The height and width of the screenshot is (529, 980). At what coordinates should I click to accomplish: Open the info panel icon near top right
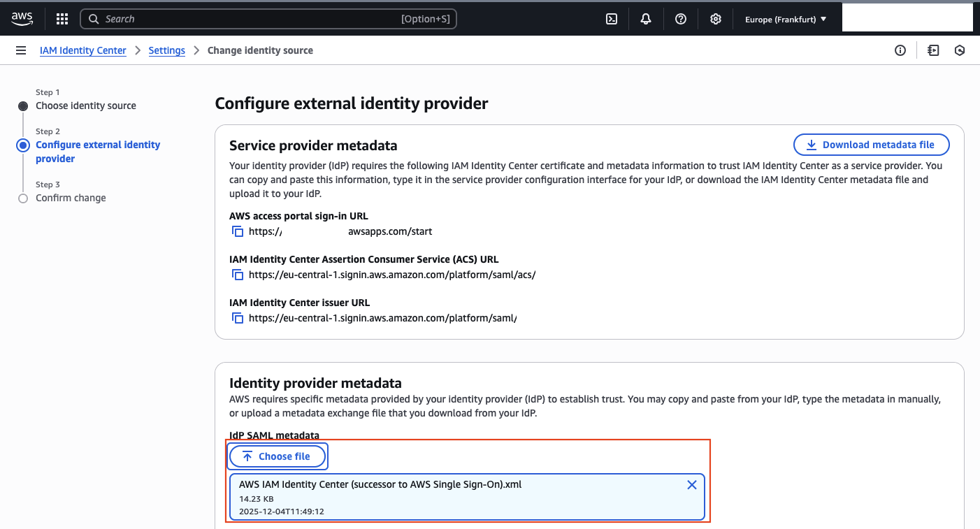900,50
